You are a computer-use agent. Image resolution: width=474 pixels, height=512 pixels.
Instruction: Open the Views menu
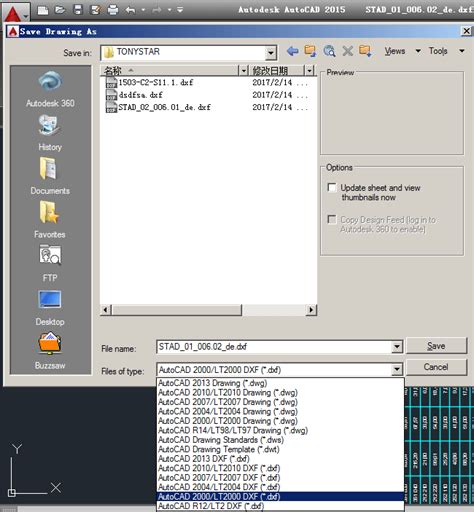395,51
